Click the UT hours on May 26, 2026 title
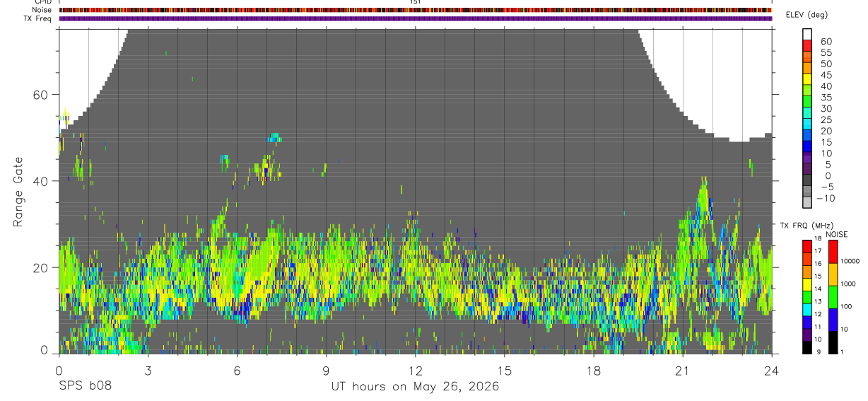The height and width of the screenshot is (401, 868). 415,386
